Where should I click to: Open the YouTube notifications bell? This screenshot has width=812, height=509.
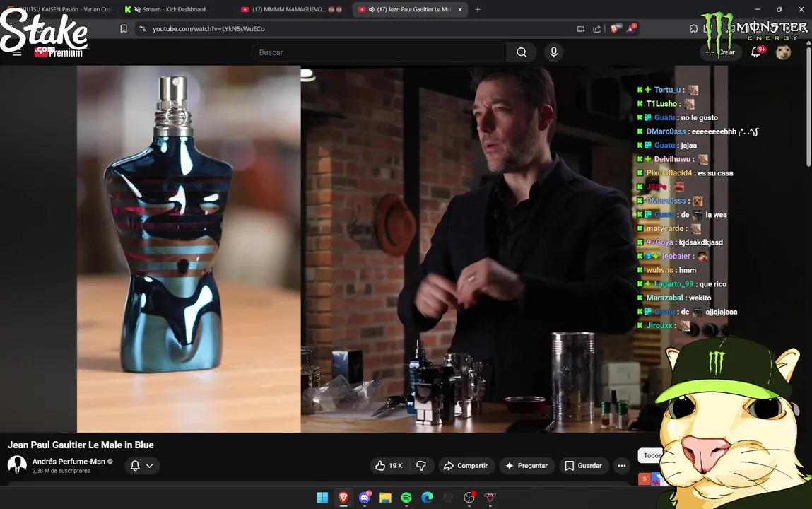click(x=757, y=52)
